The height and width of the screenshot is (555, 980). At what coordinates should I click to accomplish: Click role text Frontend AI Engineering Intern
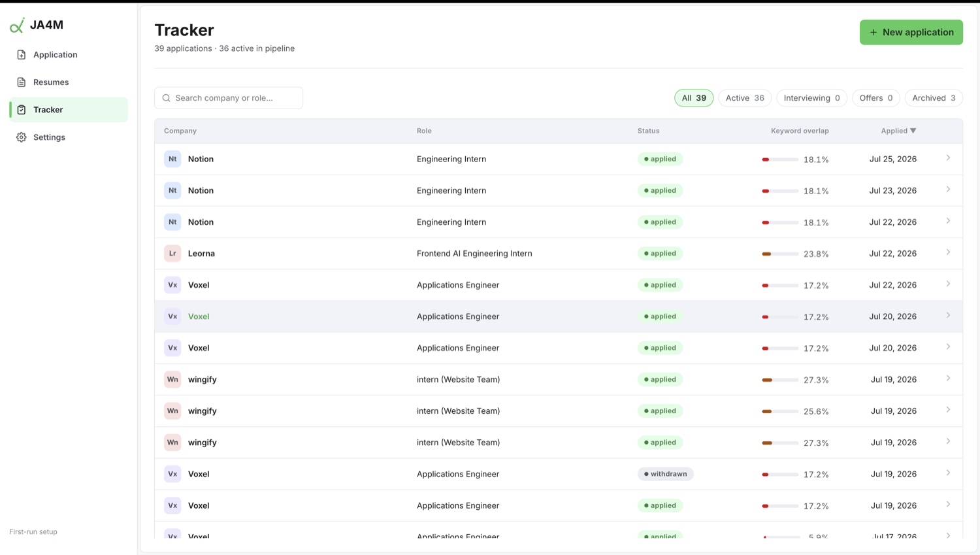(474, 254)
